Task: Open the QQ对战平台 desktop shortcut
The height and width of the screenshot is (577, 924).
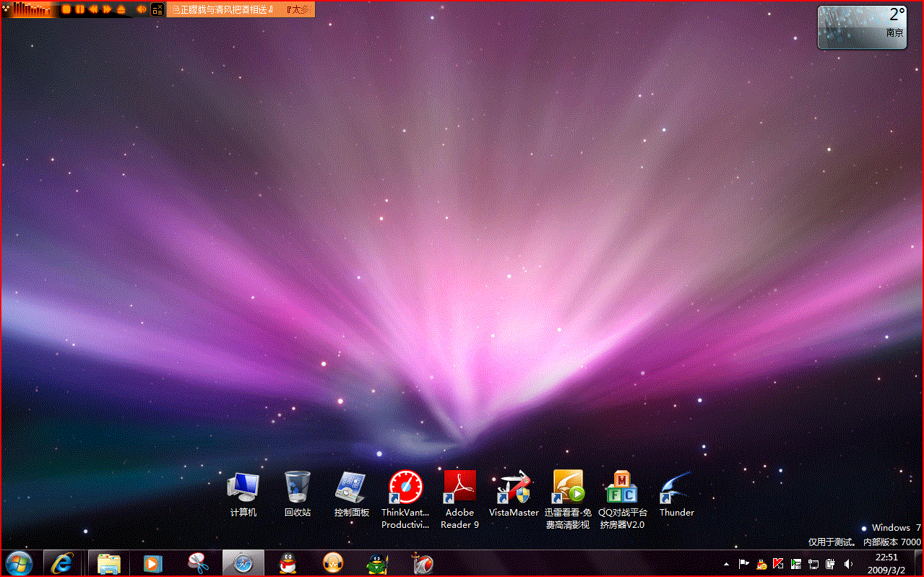Action: [622, 487]
